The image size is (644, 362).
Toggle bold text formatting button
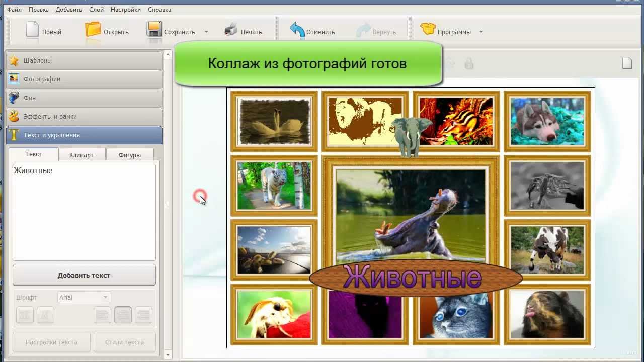coord(25,315)
